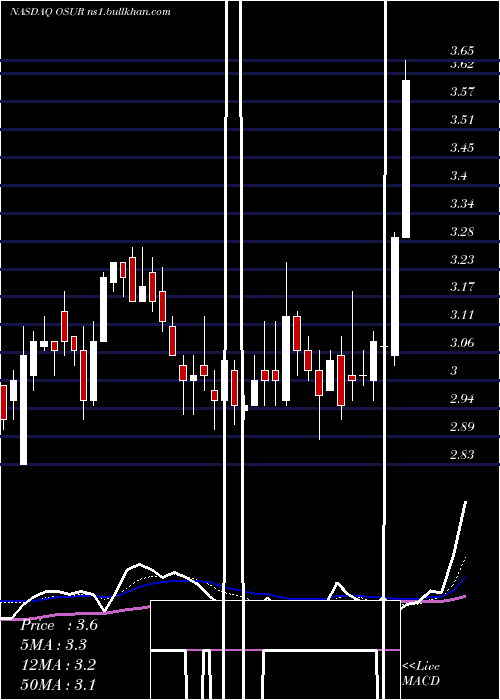Click the 3.23 price axis label
500x700 pixels.
pos(462,259)
